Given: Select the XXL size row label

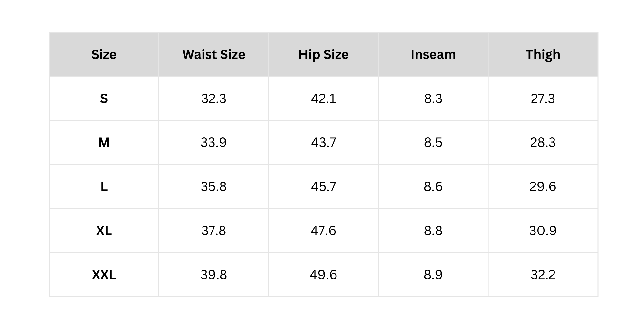Looking at the screenshot, I should coord(104,275).
